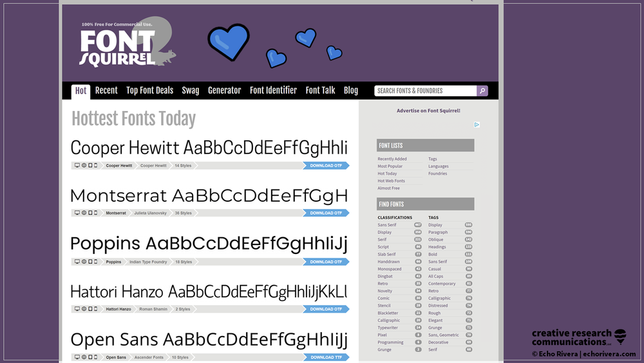Open foundry link Roman Shamin
Image resolution: width=644 pixels, height=363 pixels.
(153, 309)
